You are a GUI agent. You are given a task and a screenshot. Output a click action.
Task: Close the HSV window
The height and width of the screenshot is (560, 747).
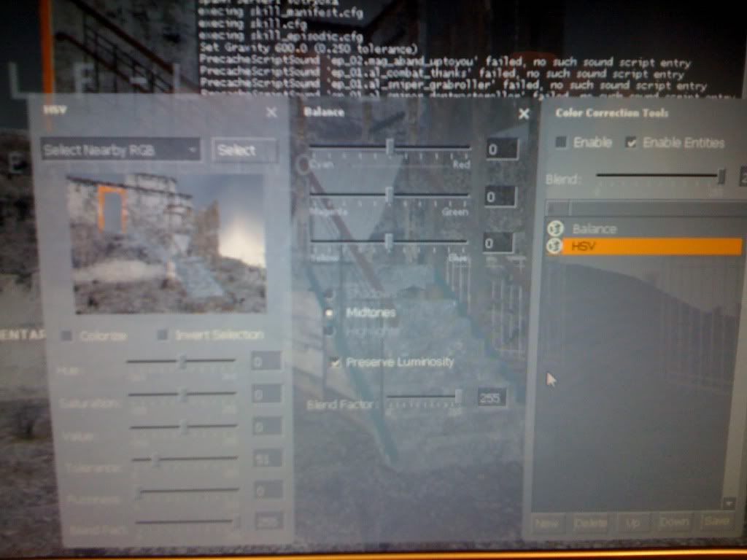coord(271,112)
